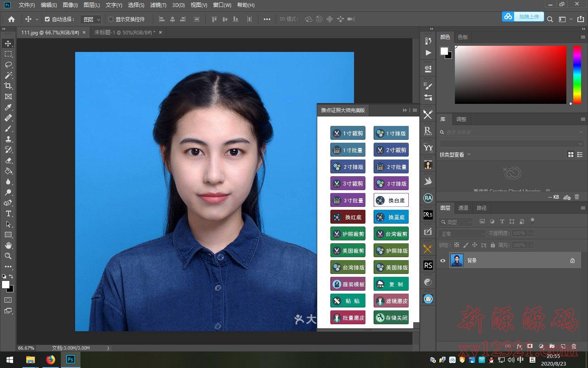
Task: Click the 换红底 button
Action: pyautogui.click(x=348, y=217)
